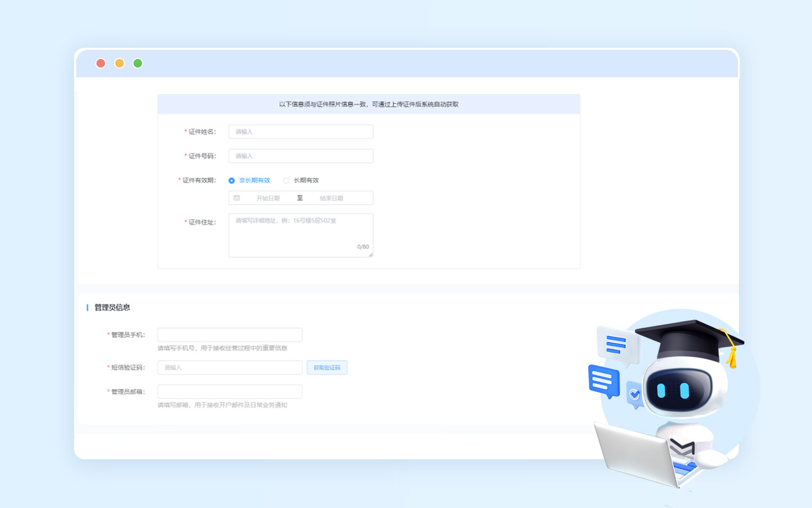Set the 结束日期 end date field

click(x=331, y=198)
